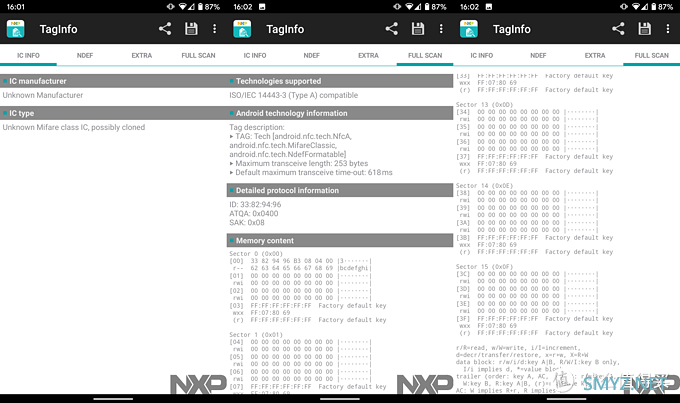Select the 'Sector 15 (0x0F)' label

coord(484,267)
